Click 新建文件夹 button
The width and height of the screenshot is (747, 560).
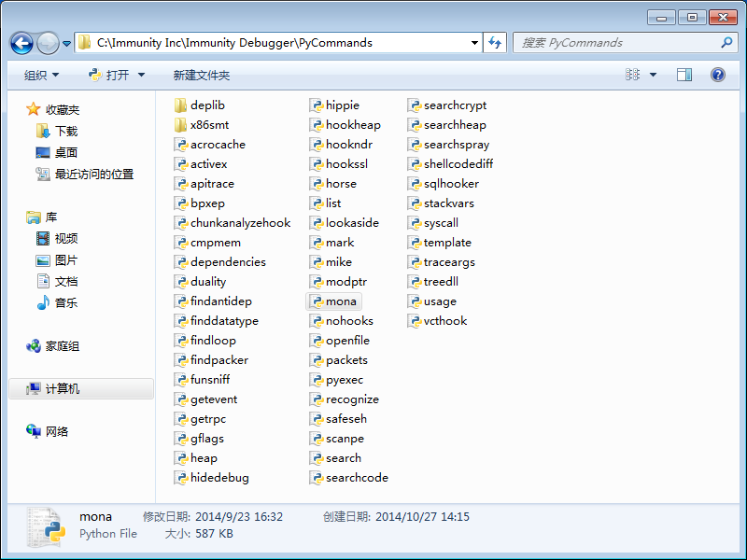[202, 76]
